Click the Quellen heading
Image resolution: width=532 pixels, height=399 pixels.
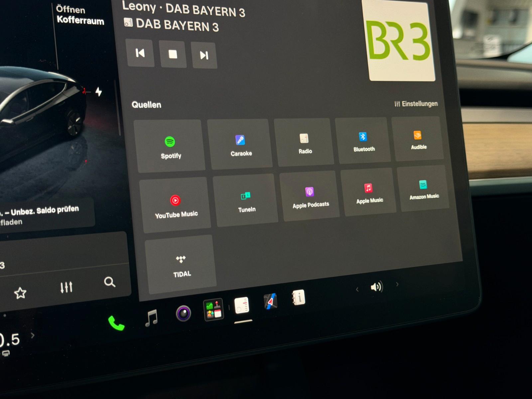click(x=146, y=105)
